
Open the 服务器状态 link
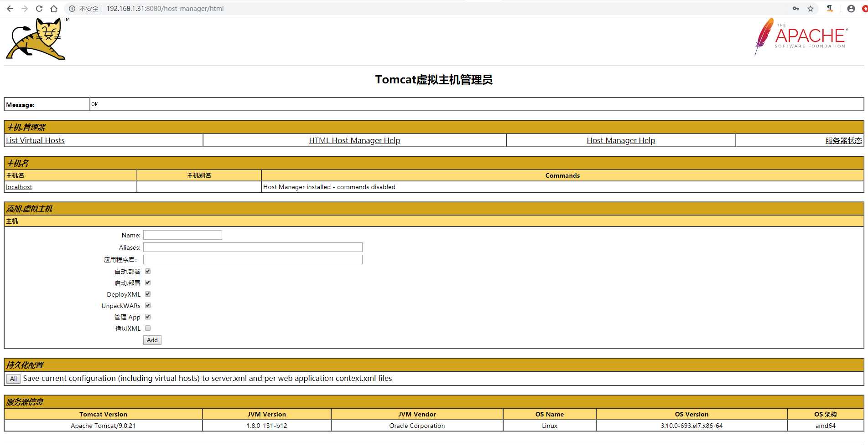point(843,140)
